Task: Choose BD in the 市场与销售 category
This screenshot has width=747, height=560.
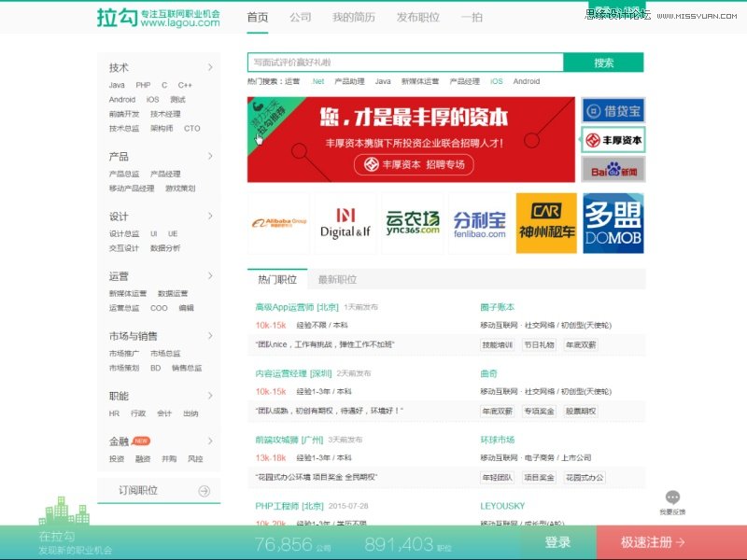Action: pyautogui.click(x=155, y=368)
